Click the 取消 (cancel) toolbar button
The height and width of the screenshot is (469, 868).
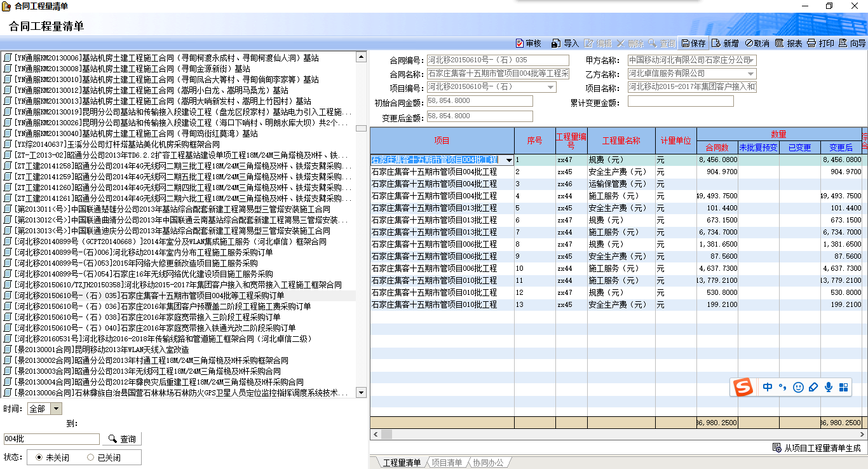[x=757, y=43]
